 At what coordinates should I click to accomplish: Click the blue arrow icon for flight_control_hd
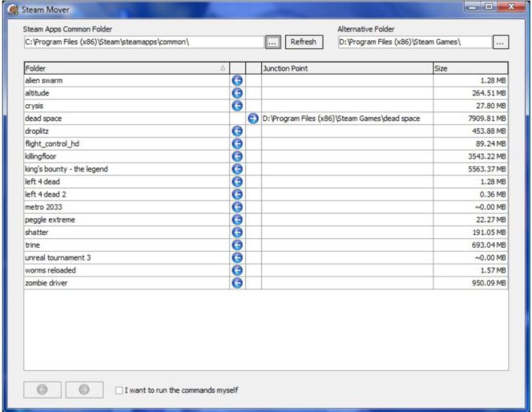click(x=237, y=143)
